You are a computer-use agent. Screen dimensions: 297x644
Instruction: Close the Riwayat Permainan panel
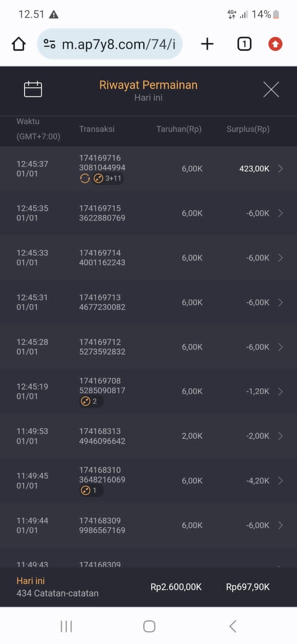point(271,89)
